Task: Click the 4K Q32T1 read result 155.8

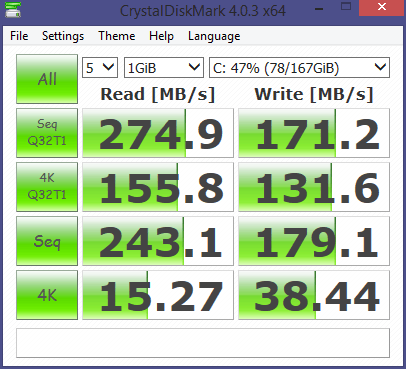Action: (158, 187)
